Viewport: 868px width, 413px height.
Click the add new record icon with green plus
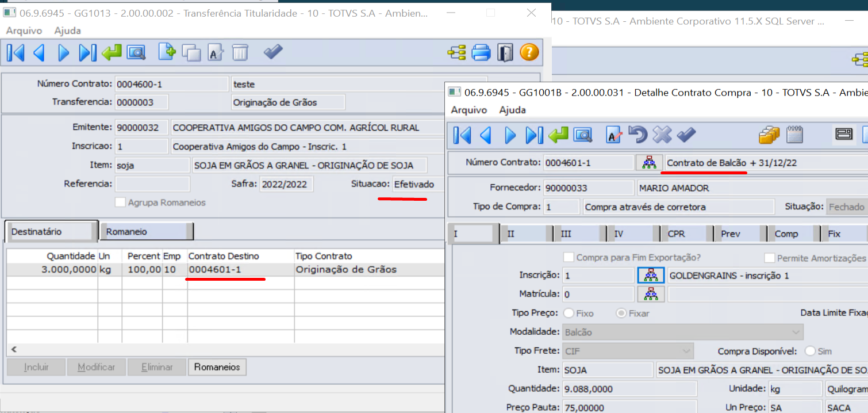167,53
